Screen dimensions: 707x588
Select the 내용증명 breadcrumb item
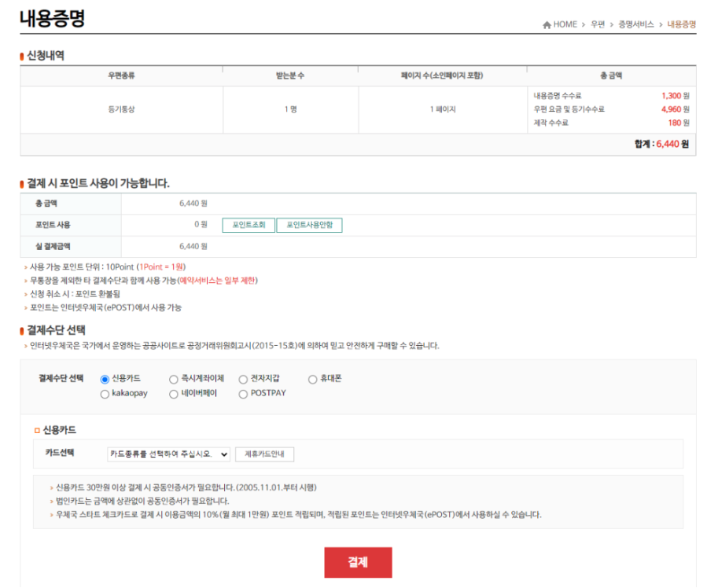pos(681,24)
